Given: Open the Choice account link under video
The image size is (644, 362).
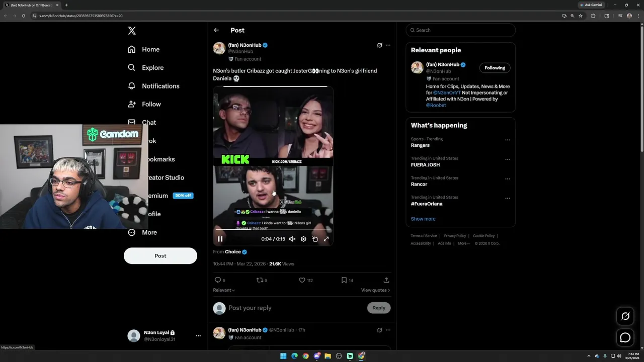Looking at the screenshot, I should point(232,252).
